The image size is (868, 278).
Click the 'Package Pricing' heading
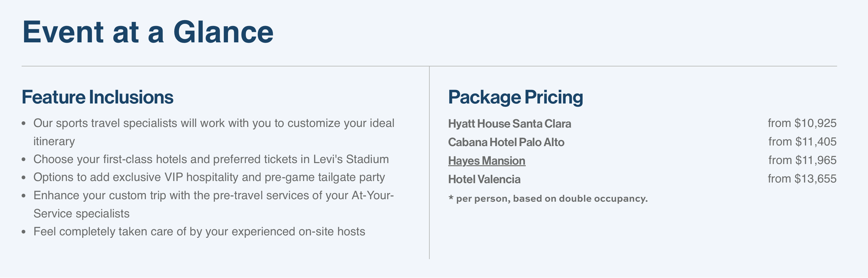click(x=515, y=97)
